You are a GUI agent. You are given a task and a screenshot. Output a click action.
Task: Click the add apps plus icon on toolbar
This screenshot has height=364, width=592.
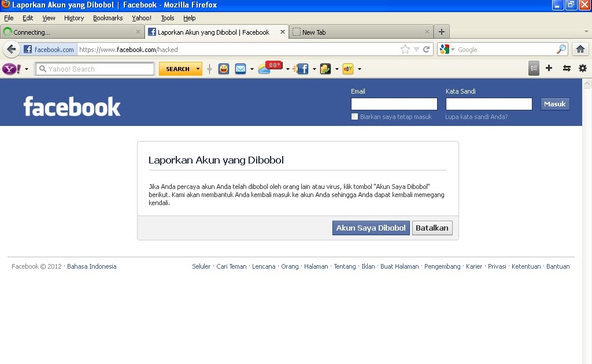coord(548,68)
